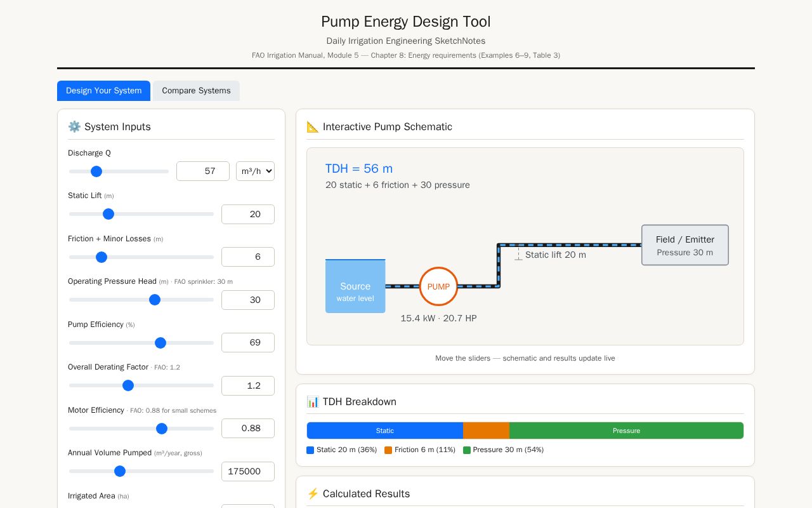Click the Pump Efficiency slider handle
This screenshot has width=812, height=508.
[x=160, y=343]
